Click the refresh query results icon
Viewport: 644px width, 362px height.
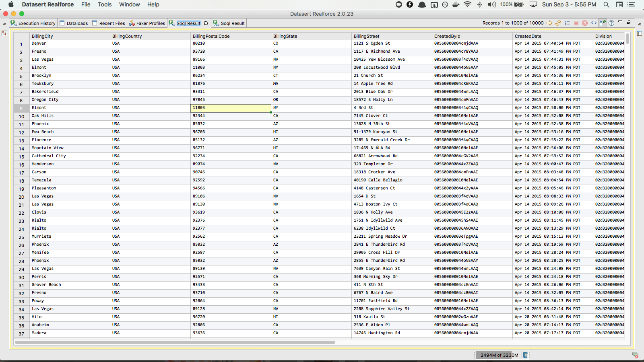click(x=558, y=23)
